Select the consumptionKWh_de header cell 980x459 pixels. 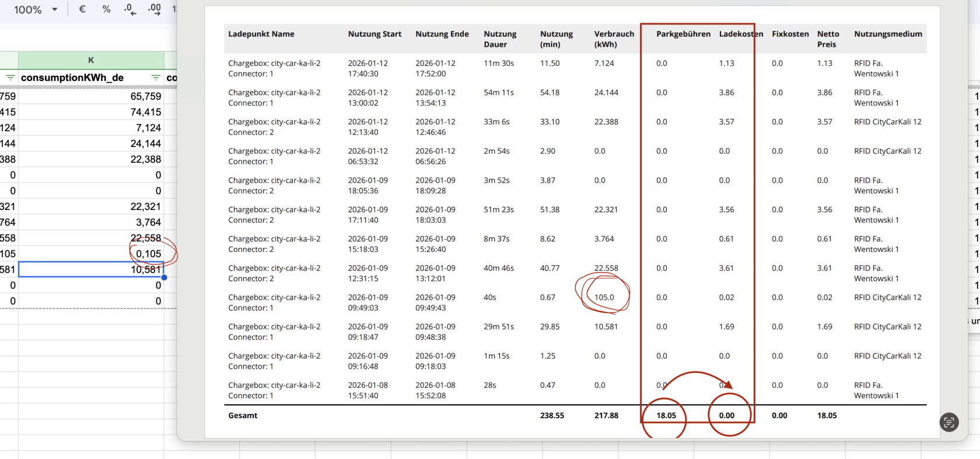coord(91,78)
